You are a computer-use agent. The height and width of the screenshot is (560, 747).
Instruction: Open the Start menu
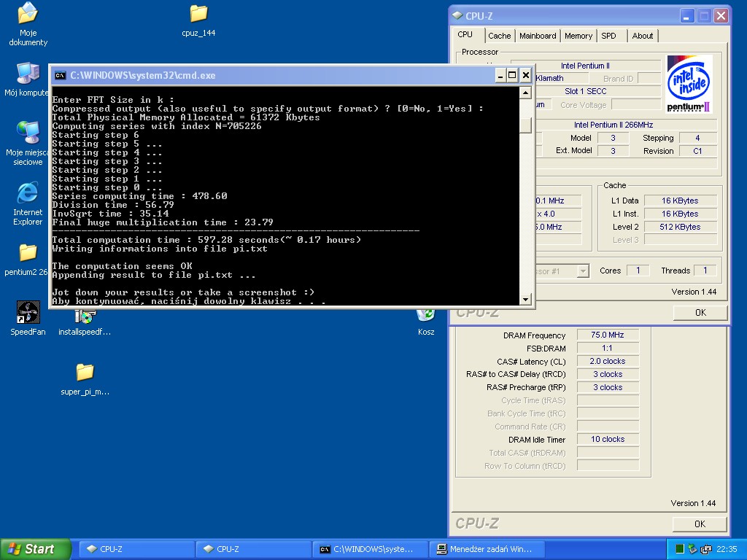pyautogui.click(x=35, y=549)
